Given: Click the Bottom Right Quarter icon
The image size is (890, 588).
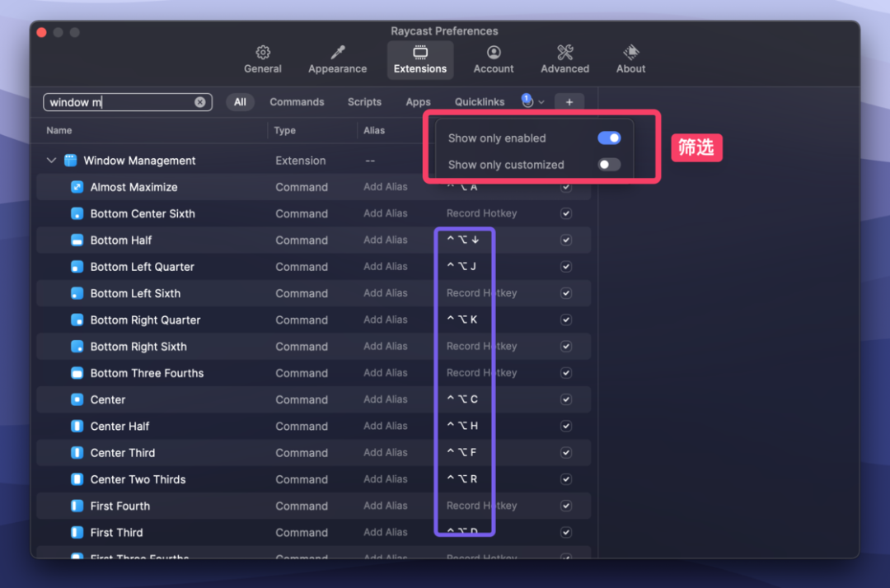Looking at the screenshot, I should (x=77, y=320).
